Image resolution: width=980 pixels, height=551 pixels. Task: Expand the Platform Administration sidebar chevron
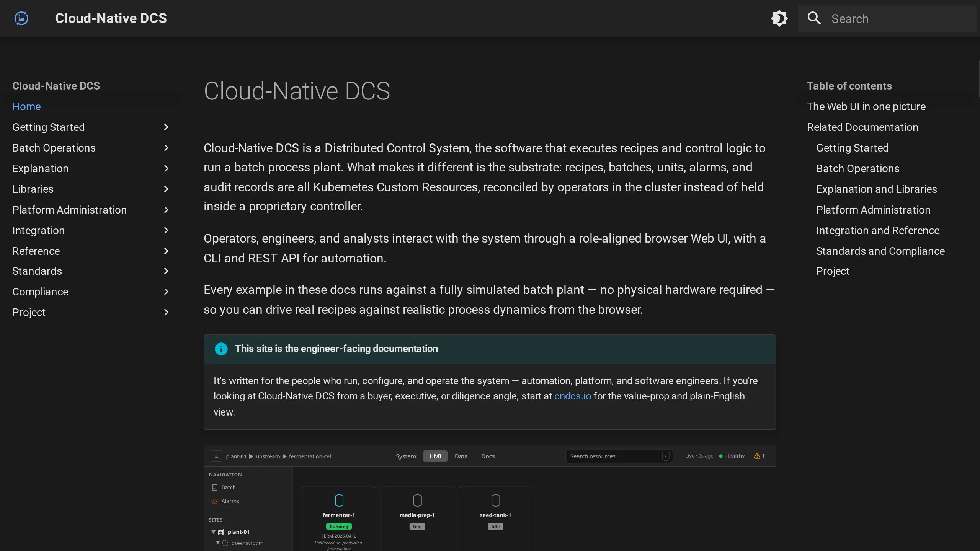point(166,210)
